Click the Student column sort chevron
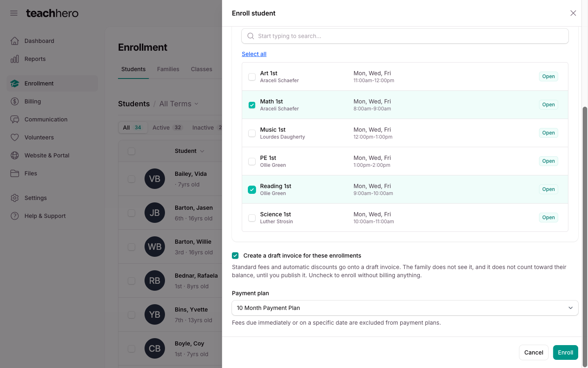The width and height of the screenshot is (588, 368). tap(202, 151)
